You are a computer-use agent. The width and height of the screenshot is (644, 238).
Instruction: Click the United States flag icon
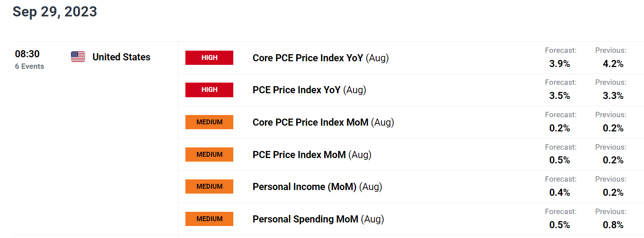(78, 57)
